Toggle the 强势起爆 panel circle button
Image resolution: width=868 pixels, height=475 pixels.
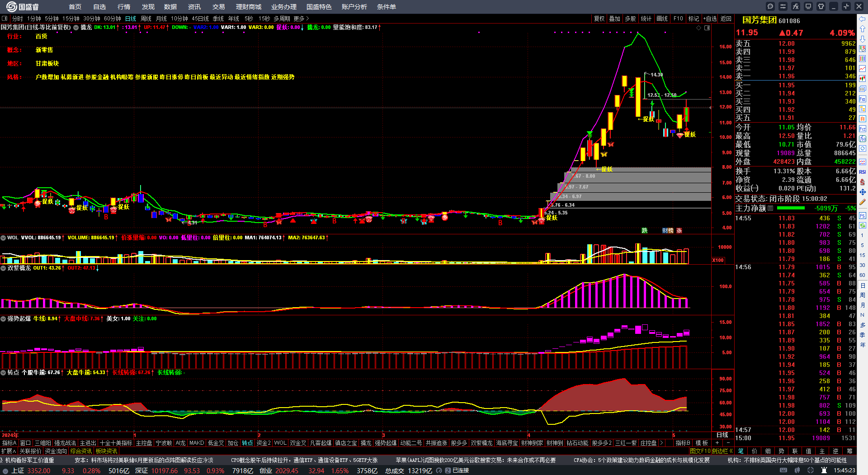click(3, 318)
